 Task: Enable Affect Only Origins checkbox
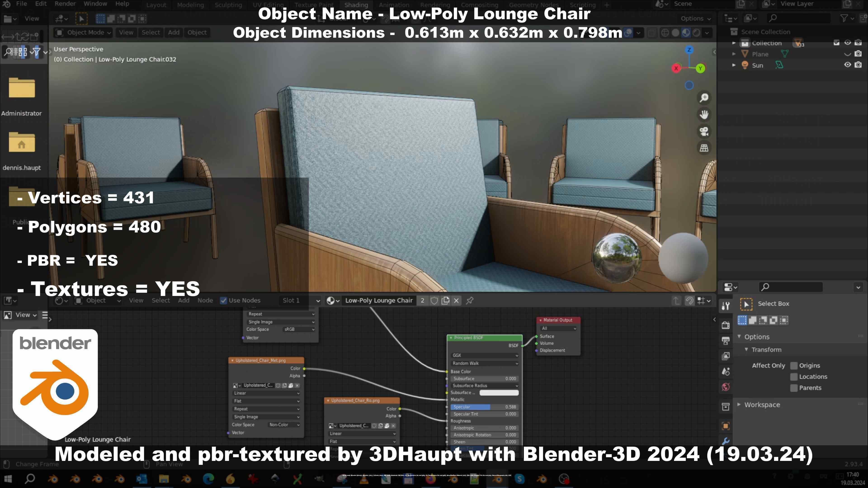[x=794, y=365]
